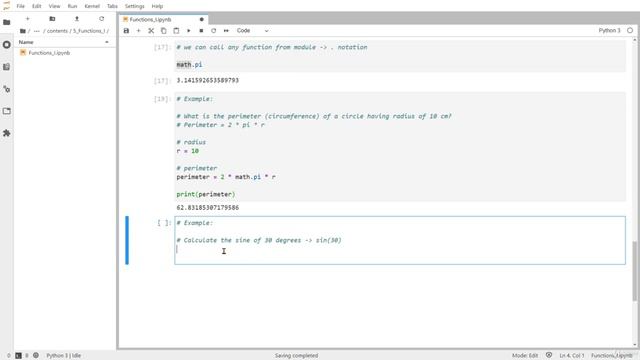Focus the sine of 30 degrees cell
This screenshot has height=360, width=640.
400,240
